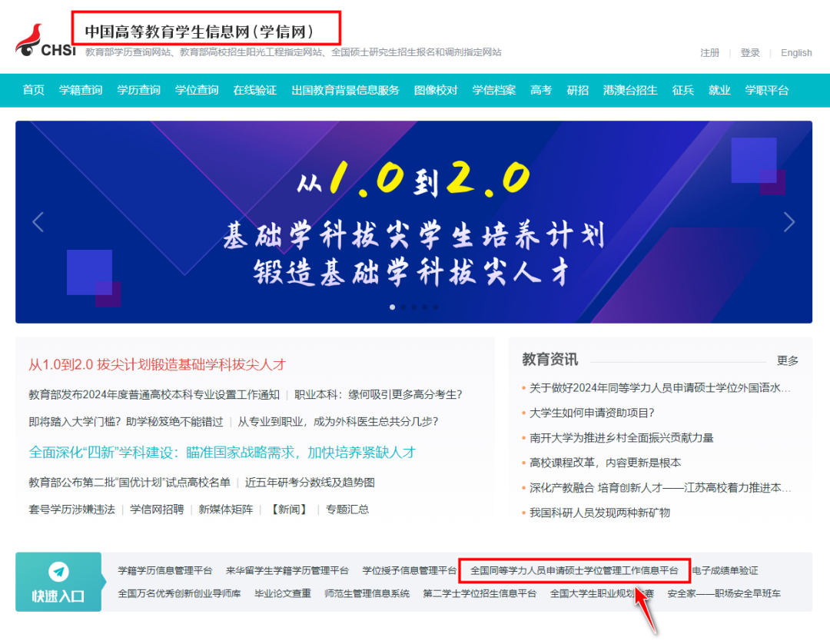Screen dimensions: 830x644
Task: Open the 大学生如何申请资助项目 news item
Action: click(592, 413)
